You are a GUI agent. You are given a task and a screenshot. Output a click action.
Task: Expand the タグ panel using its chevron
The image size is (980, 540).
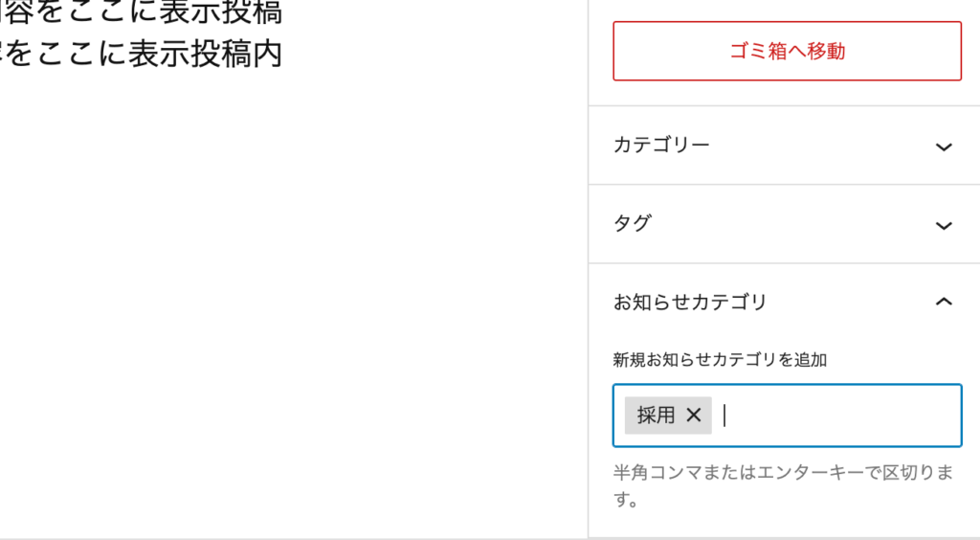click(944, 225)
